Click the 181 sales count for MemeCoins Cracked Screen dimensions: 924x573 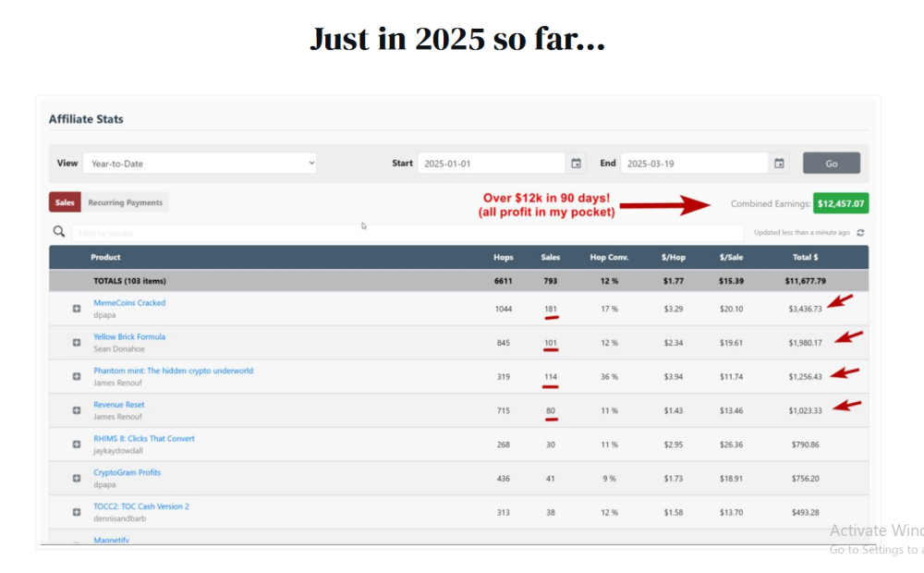click(551, 309)
